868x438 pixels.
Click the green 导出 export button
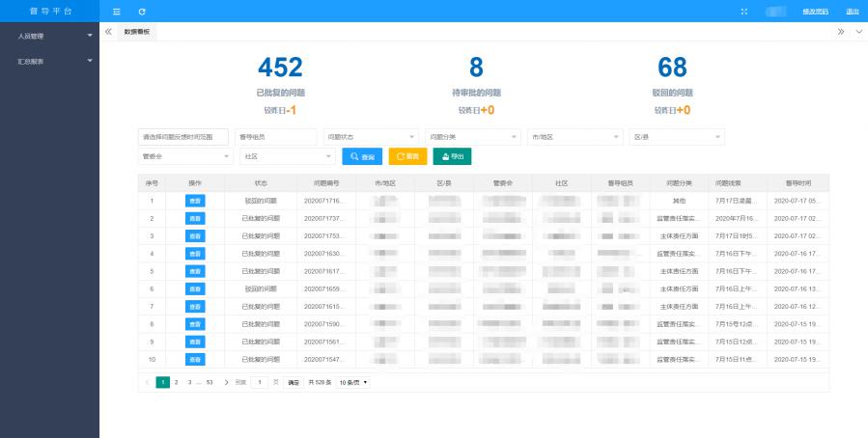tap(452, 156)
